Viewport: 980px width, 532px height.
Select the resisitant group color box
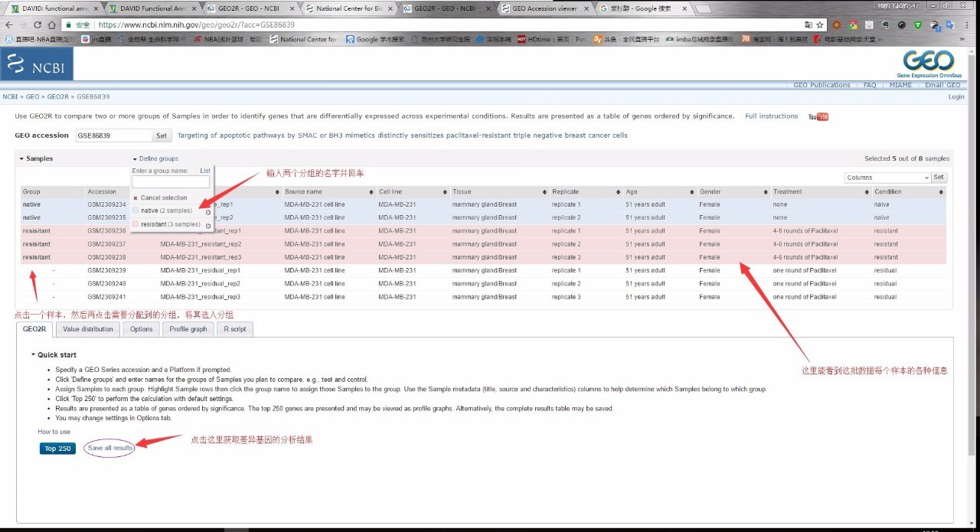[136, 224]
